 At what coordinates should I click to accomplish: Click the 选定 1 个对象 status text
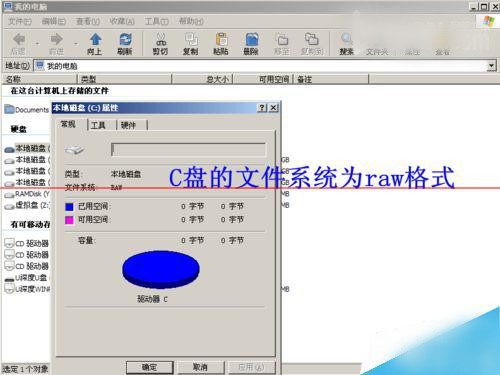[x=25, y=369]
